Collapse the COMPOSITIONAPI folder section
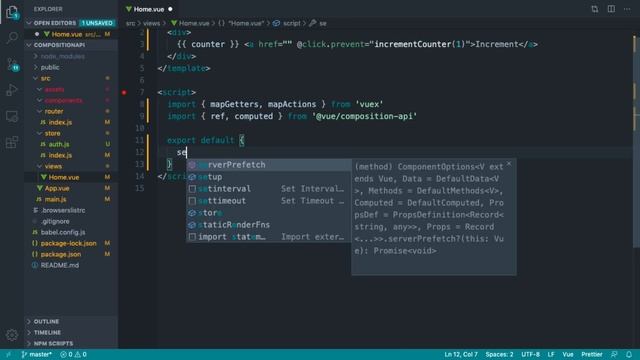The width and height of the screenshot is (640, 360). click(71, 45)
